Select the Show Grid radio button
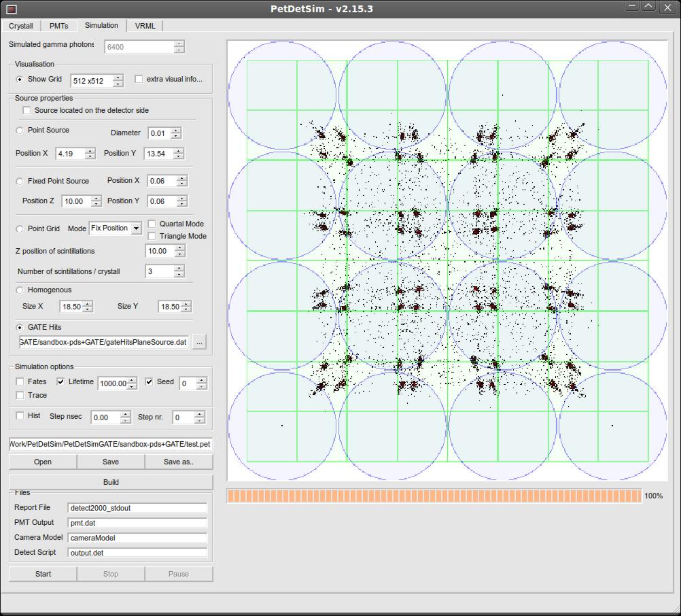Viewport: 681px width, 616px height. pos(20,80)
